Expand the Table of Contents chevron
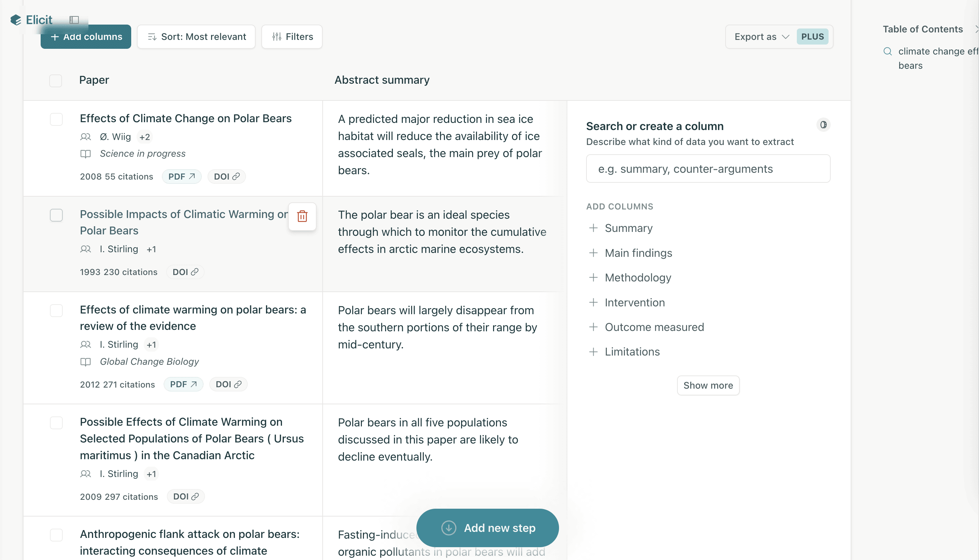This screenshot has height=560, width=979. (x=976, y=29)
